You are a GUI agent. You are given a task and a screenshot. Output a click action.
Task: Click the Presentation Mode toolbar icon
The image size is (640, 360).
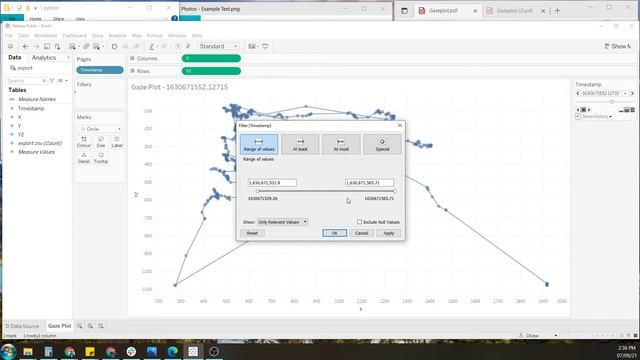pyautogui.click(x=265, y=47)
